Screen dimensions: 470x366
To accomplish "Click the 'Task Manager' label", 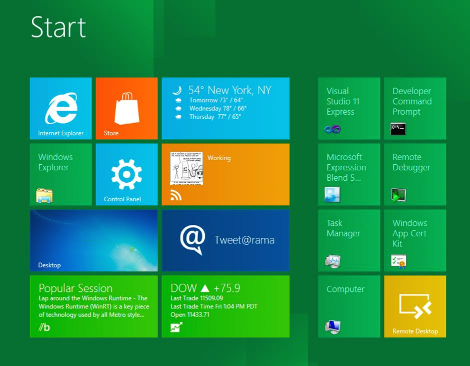I will (x=343, y=228).
